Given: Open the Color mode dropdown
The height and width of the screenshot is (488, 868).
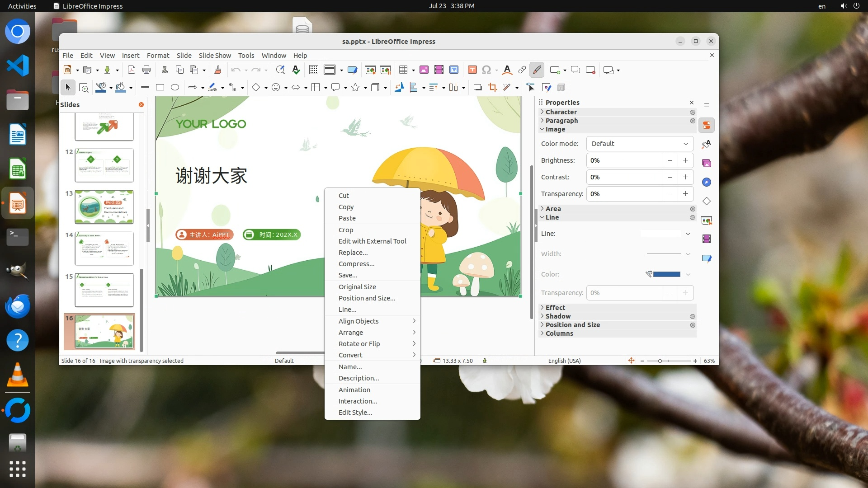Looking at the screenshot, I should (x=639, y=144).
